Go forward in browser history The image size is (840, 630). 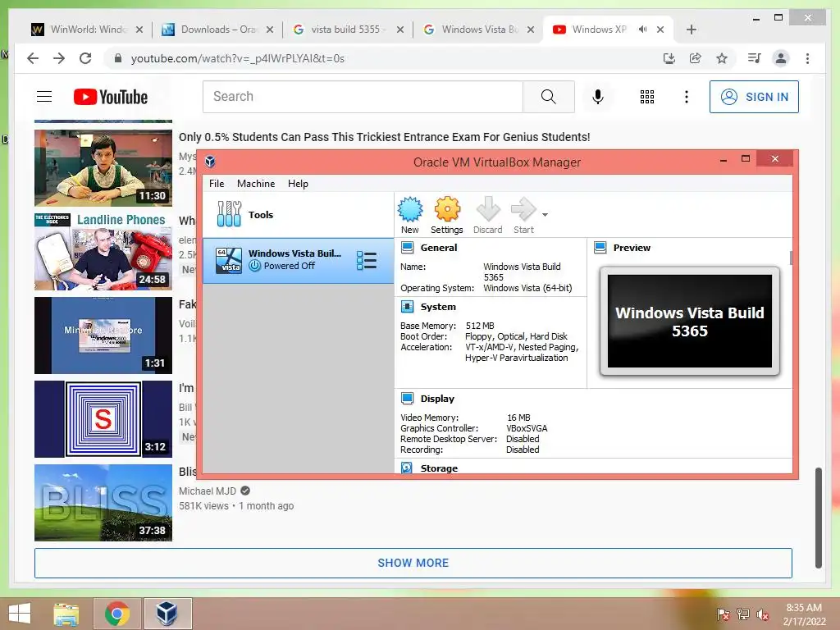tap(59, 58)
